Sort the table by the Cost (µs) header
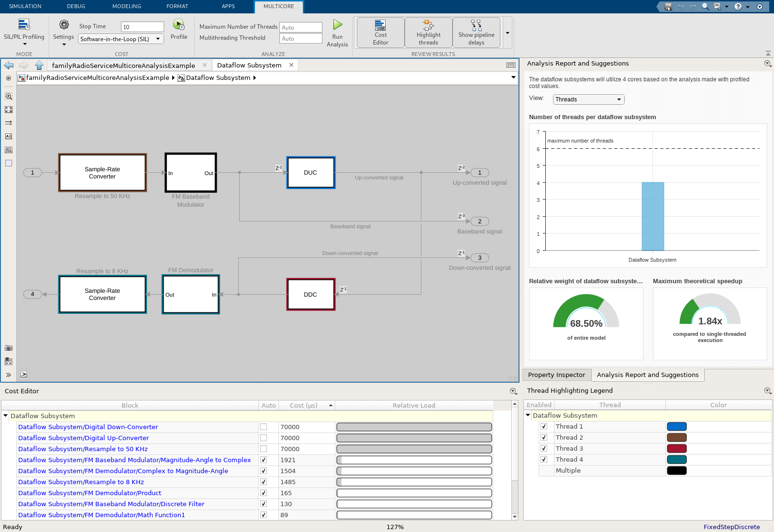Viewport: 774px width, 532px height. tap(306, 405)
